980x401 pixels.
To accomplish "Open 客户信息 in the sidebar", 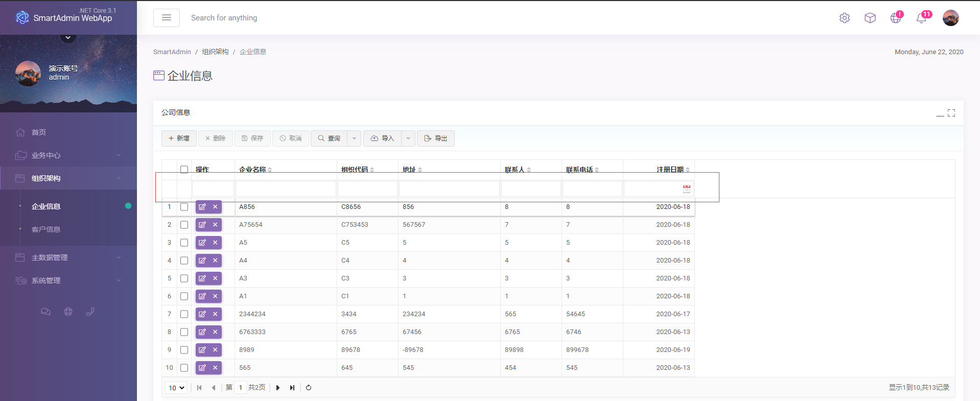I will (46, 229).
